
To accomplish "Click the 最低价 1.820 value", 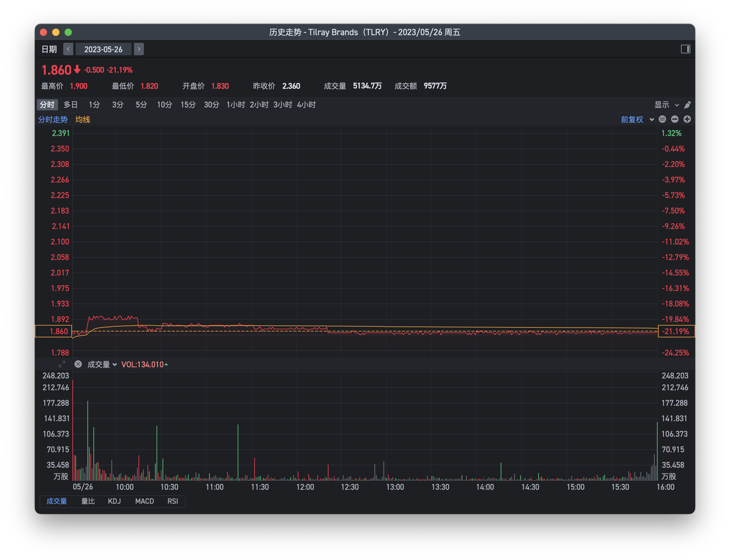I will point(149,86).
